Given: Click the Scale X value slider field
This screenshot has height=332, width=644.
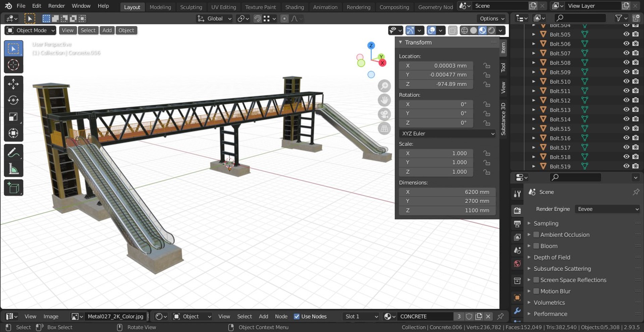Looking at the screenshot, I should coord(436,153).
